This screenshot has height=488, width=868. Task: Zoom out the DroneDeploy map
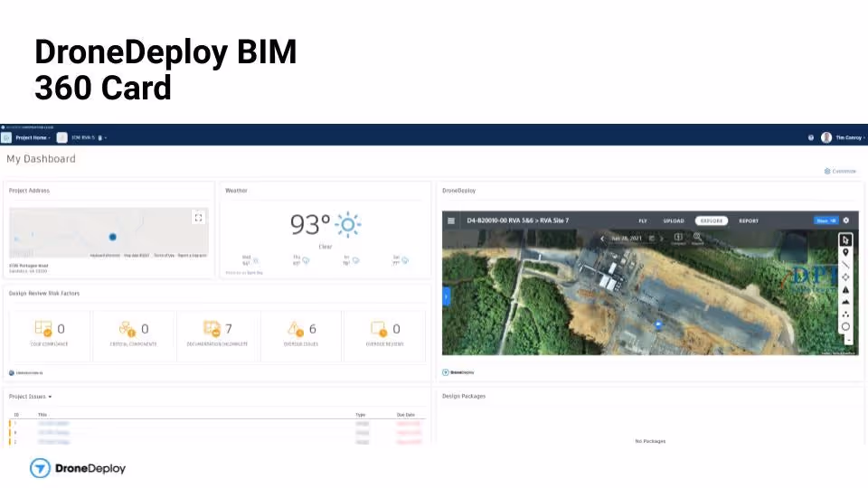pos(849,341)
